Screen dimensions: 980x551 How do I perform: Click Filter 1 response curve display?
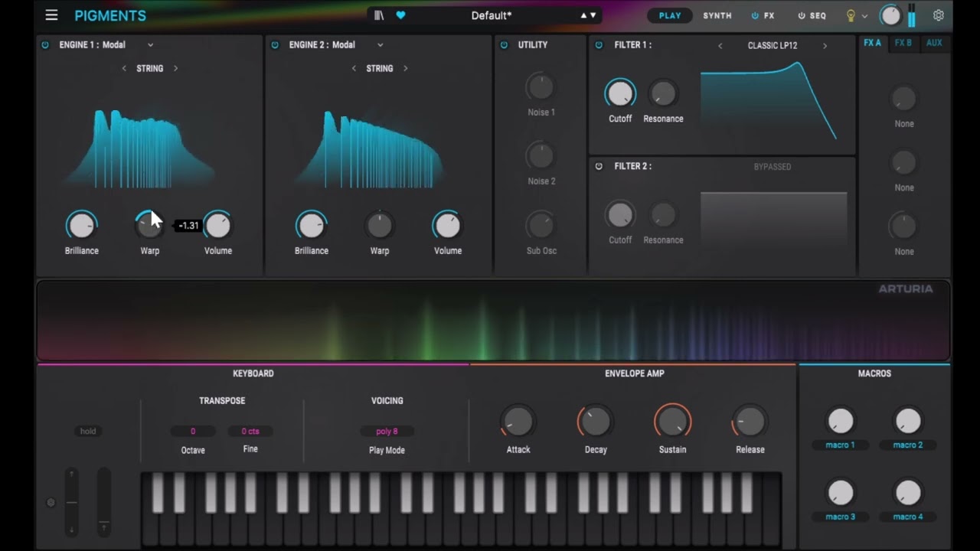(x=773, y=102)
